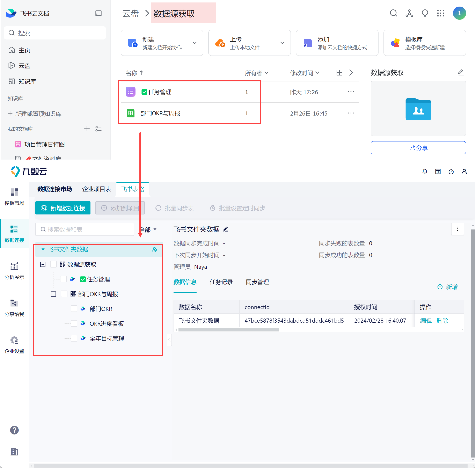This screenshot has height=468, width=476.
Task: Collapse 数据源获取 tree node
Action: click(x=43, y=264)
